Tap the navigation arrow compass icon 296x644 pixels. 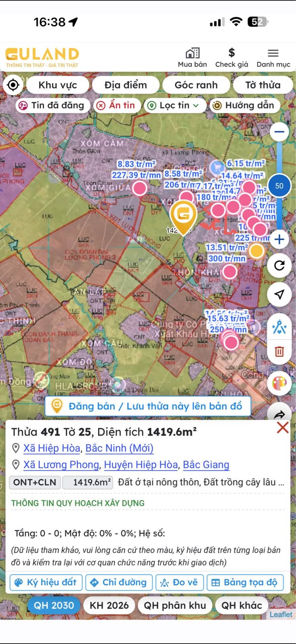(x=279, y=294)
